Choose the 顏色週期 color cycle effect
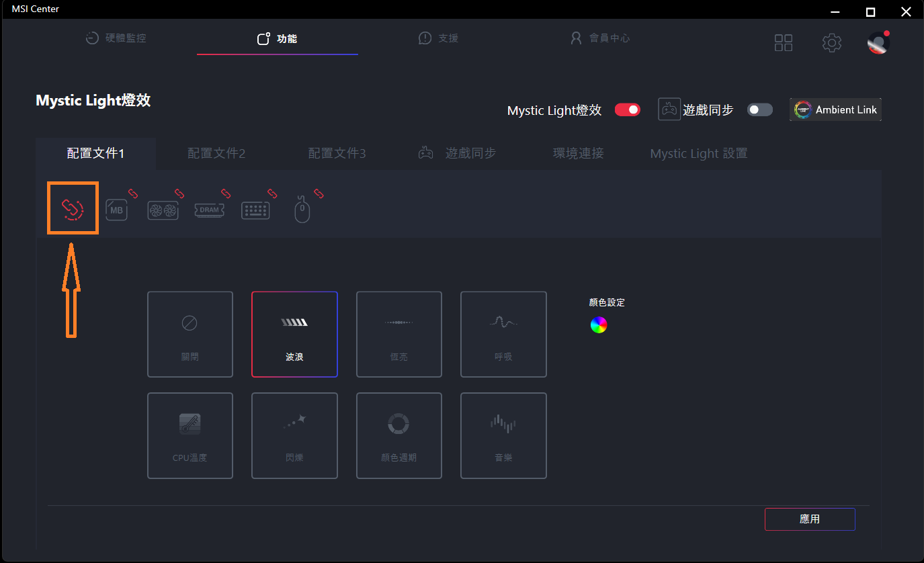Viewport: 924px width, 563px height. pyautogui.click(x=399, y=436)
